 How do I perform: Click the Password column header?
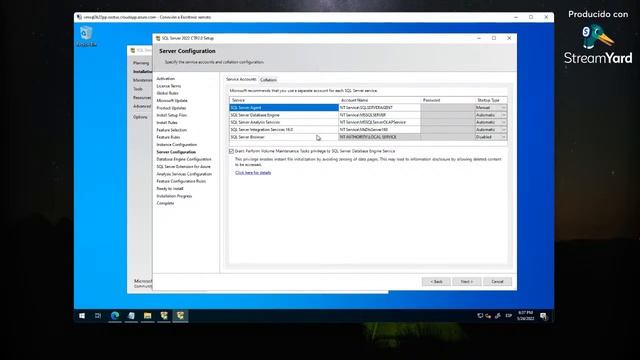click(x=448, y=100)
